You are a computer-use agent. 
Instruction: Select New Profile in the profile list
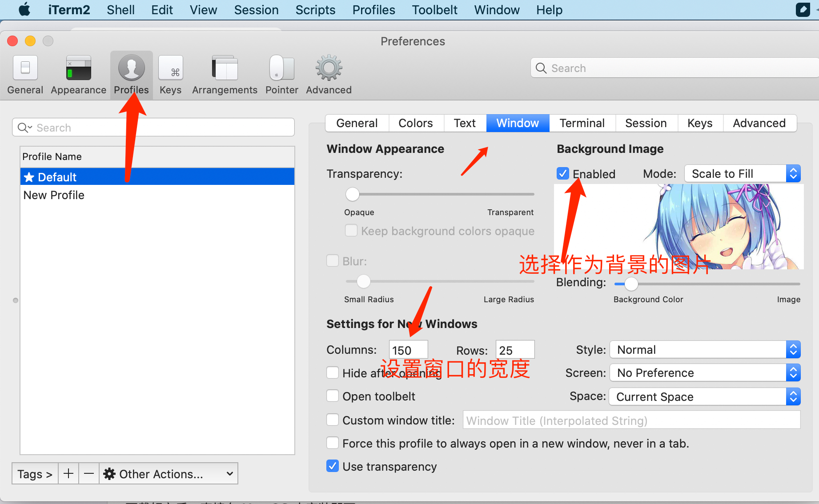pos(157,195)
